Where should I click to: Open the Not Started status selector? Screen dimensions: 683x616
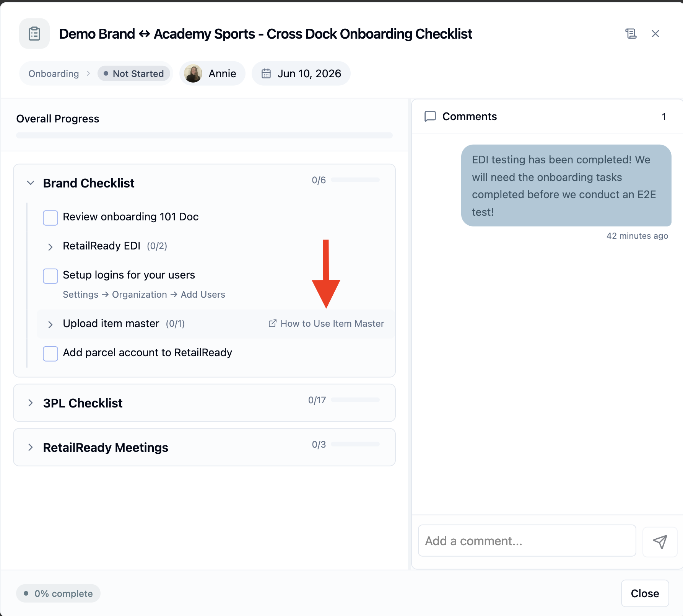(x=134, y=73)
